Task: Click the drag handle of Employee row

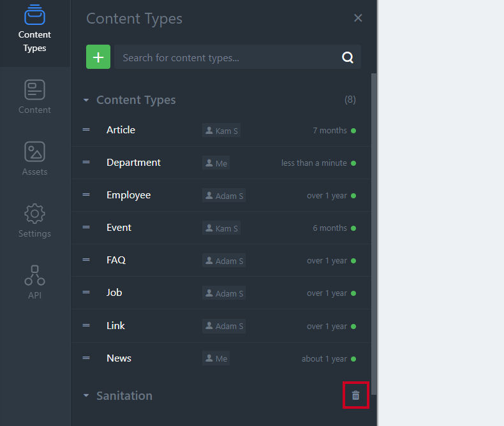Action: [86, 195]
